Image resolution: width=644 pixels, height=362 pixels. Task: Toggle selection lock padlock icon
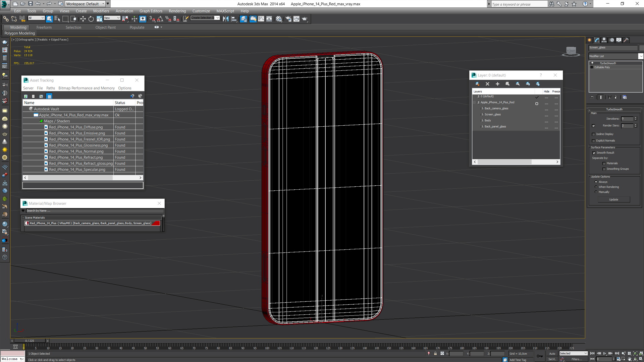pyautogui.click(x=435, y=354)
